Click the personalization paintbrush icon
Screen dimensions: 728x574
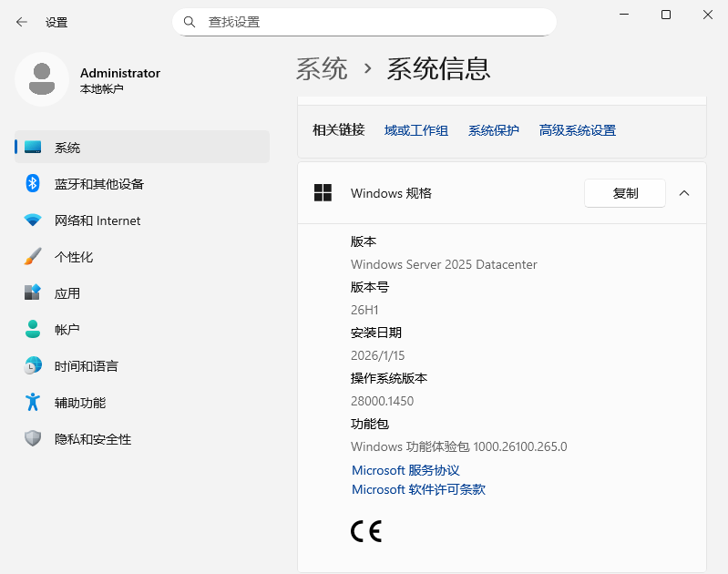(33, 256)
